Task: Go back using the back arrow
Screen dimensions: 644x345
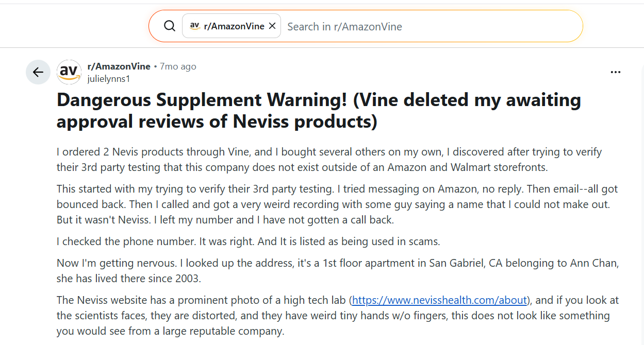Action: tap(38, 72)
